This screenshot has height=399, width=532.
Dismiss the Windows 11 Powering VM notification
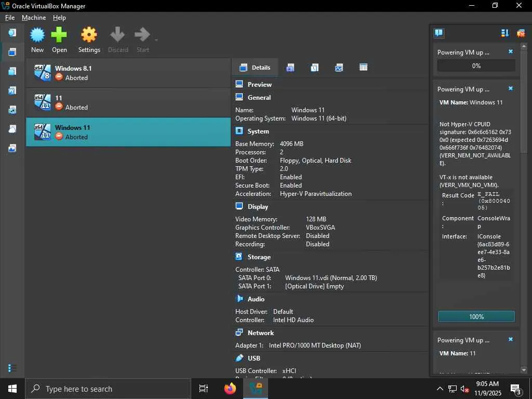point(511,88)
